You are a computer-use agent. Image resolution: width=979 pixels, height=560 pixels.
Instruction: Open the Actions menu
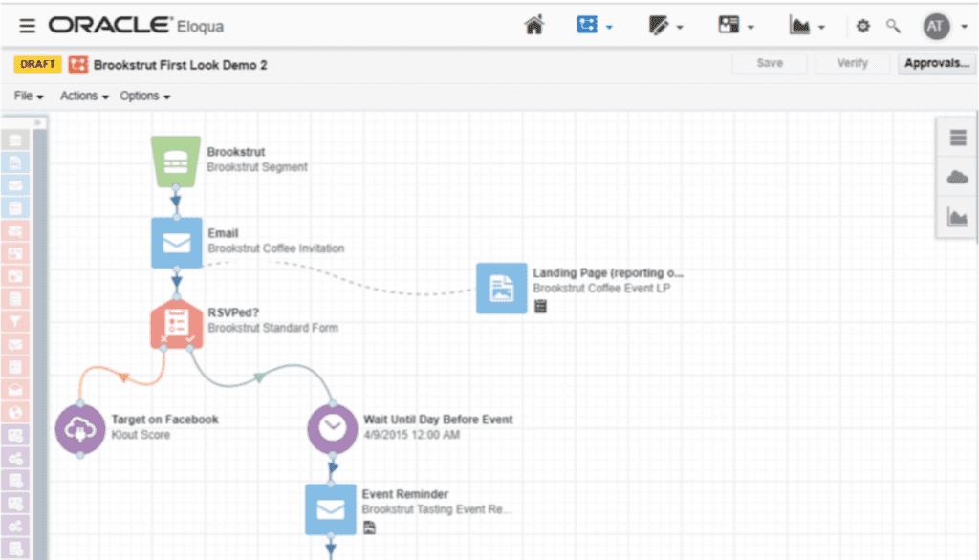pos(84,97)
